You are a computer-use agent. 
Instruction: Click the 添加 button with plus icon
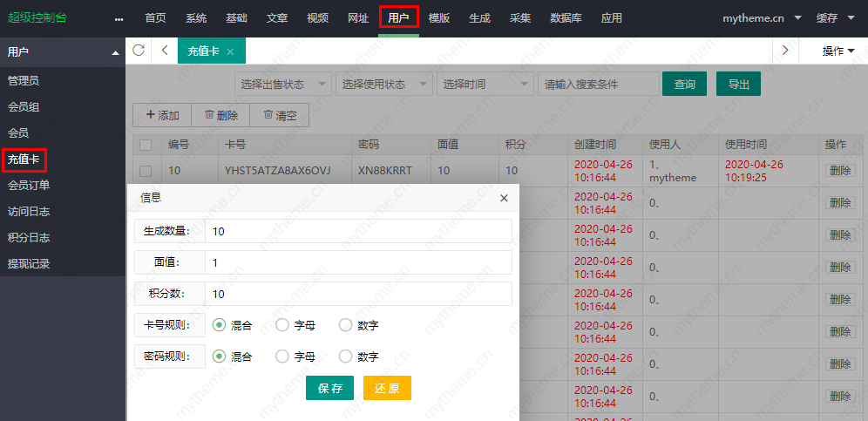(162, 115)
